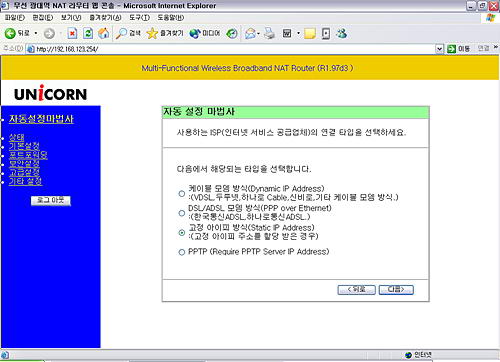Stop page loading with red X icon
The width and height of the screenshot is (500, 362).
pos(72,33)
